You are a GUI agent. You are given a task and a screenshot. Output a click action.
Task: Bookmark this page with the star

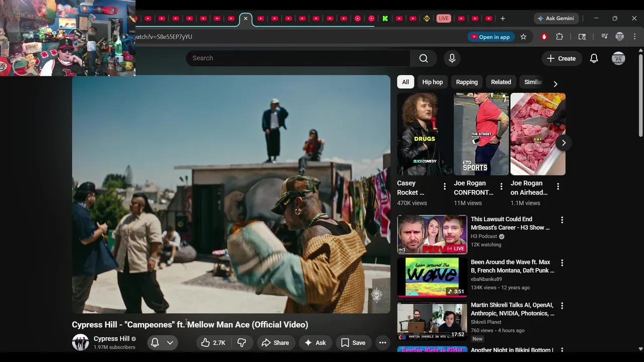[x=523, y=37]
